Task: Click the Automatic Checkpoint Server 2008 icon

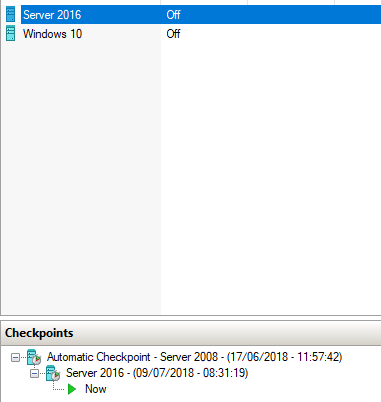Action: [34, 357]
